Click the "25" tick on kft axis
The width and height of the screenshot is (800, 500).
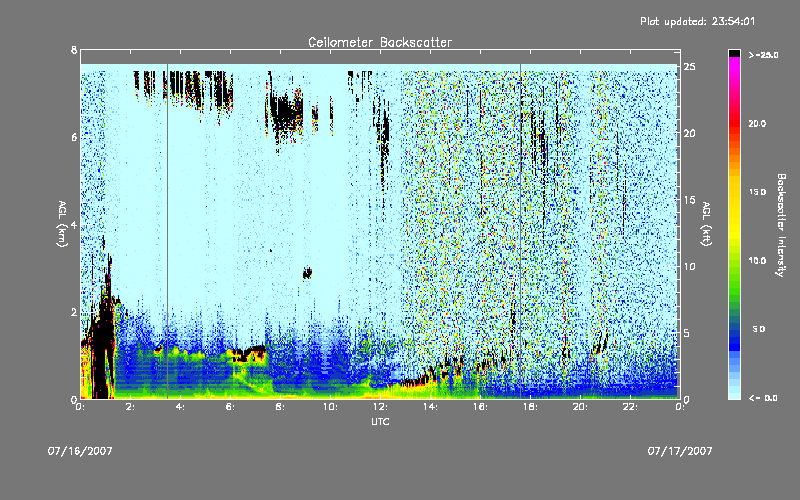coord(689,67)
